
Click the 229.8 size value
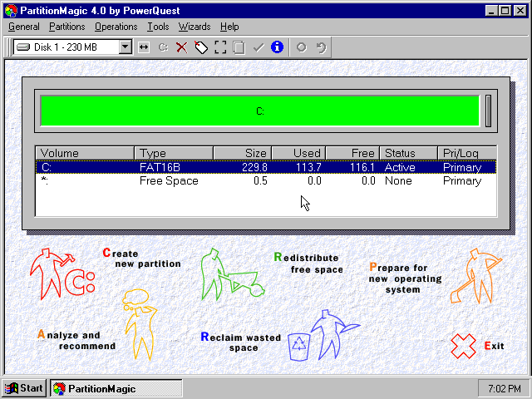coord(254,167)
